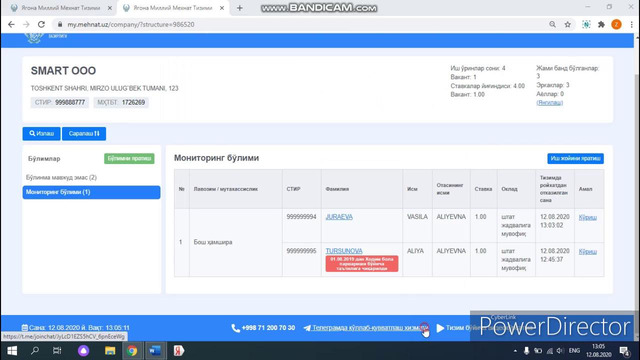Viewport: 640px width, 360px height.
Task: Click red leave notice badge under TURSUNOVA
Action: point(362,264)
